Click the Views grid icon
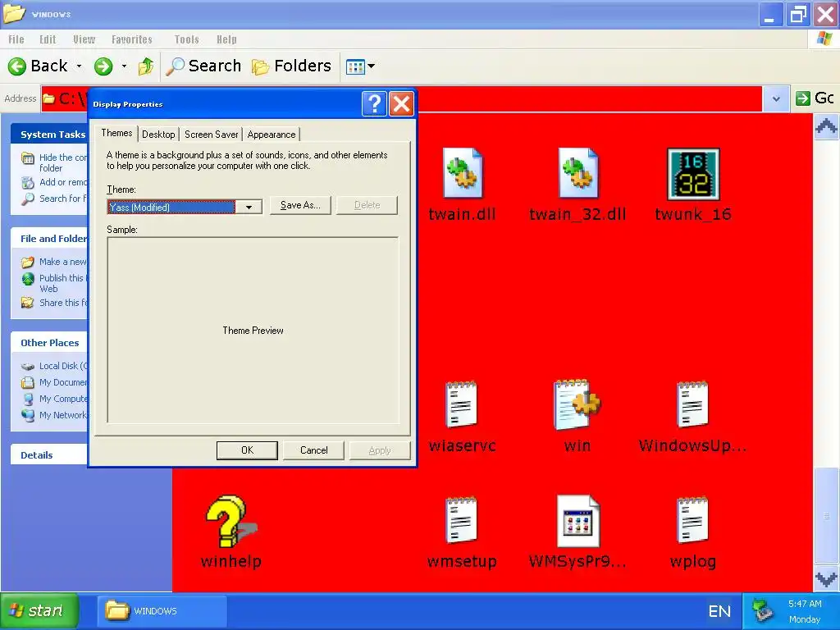The image size is (840, 630). 355,67
